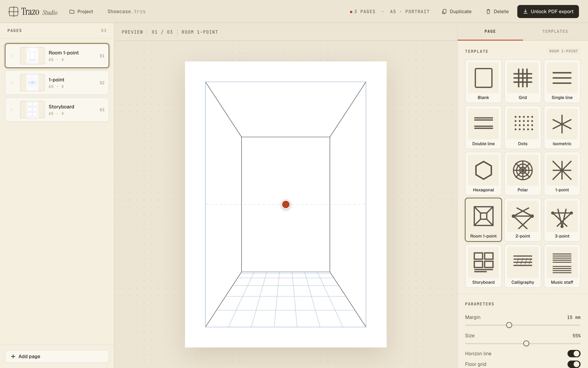Click the drag handle of 1-point page
This screenshot has height=368, width=588.
(11, 83)
